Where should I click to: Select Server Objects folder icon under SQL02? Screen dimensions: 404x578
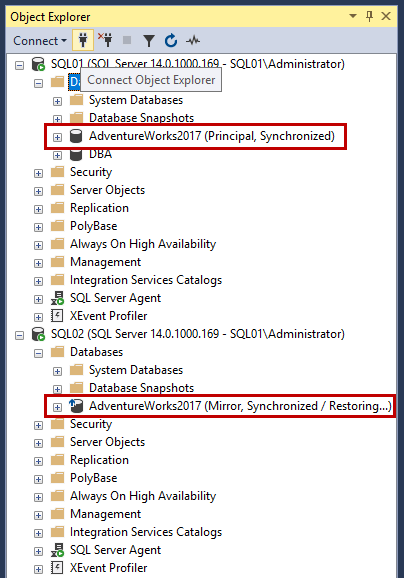coord(58,442)
